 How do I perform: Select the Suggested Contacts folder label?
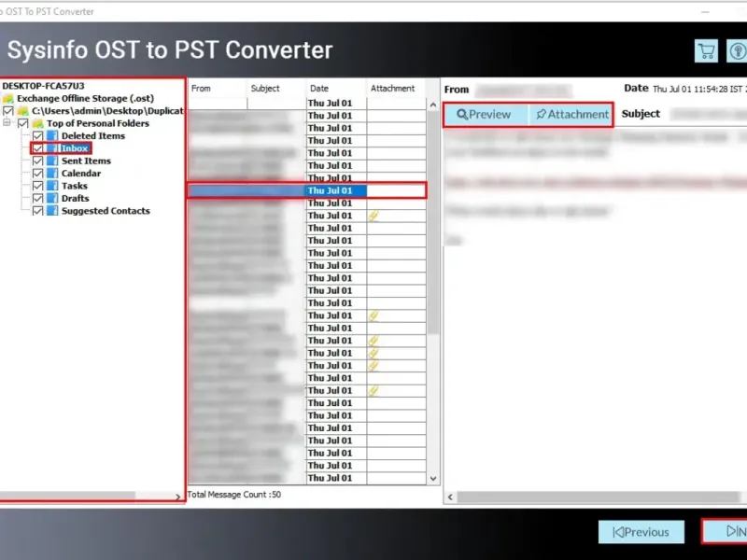106,211
